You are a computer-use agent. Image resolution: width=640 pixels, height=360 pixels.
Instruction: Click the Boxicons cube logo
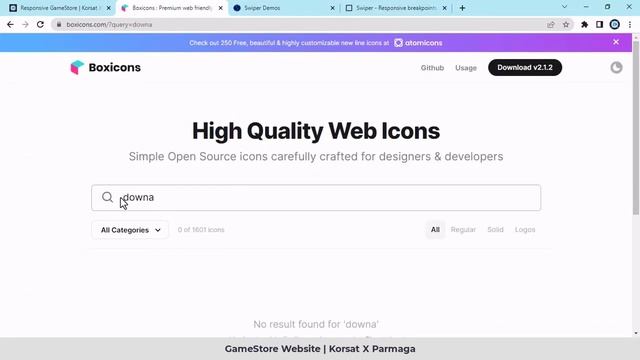point(77,67)
